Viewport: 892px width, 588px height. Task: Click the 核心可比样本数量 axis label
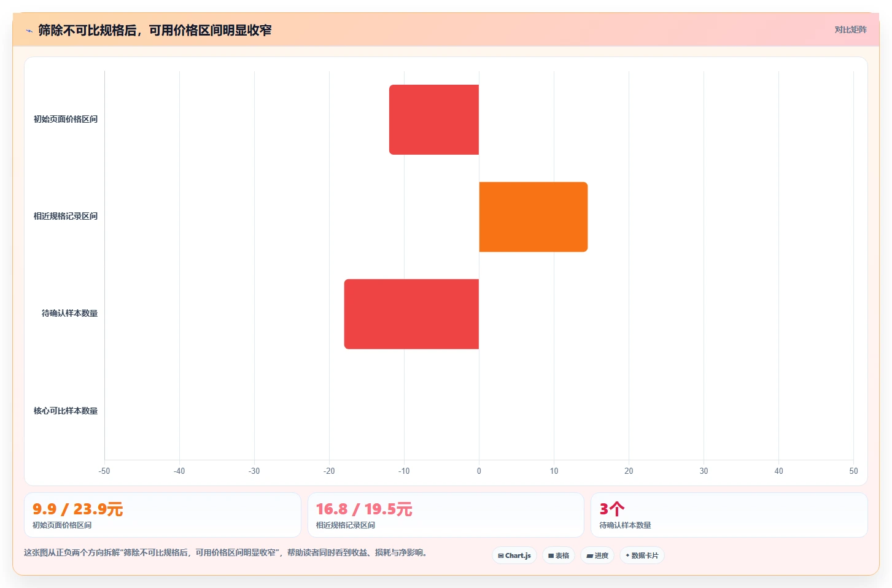pyautogui.click(x=66, y=411)
